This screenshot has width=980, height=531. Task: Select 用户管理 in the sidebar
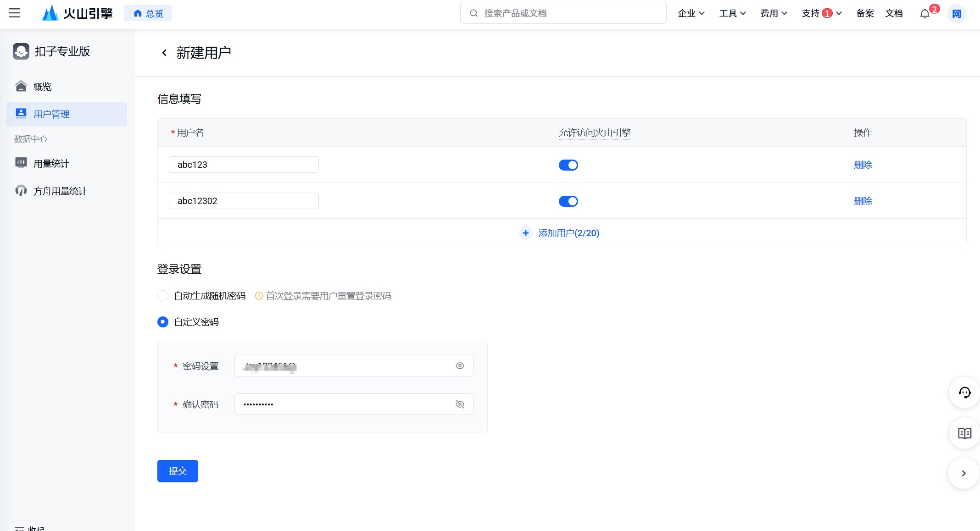67,114
